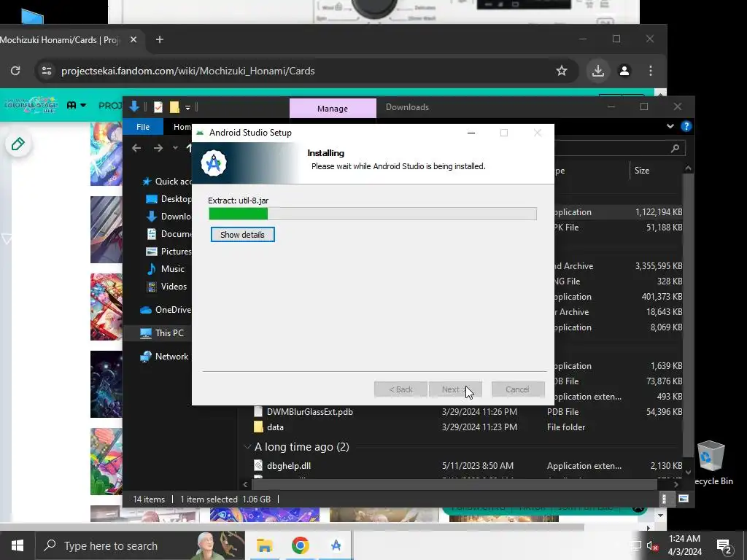Screen dimensions: 747x560
Task: Select the DWMBlurGlassExt.pdb file
Action: tap(309, 412)
